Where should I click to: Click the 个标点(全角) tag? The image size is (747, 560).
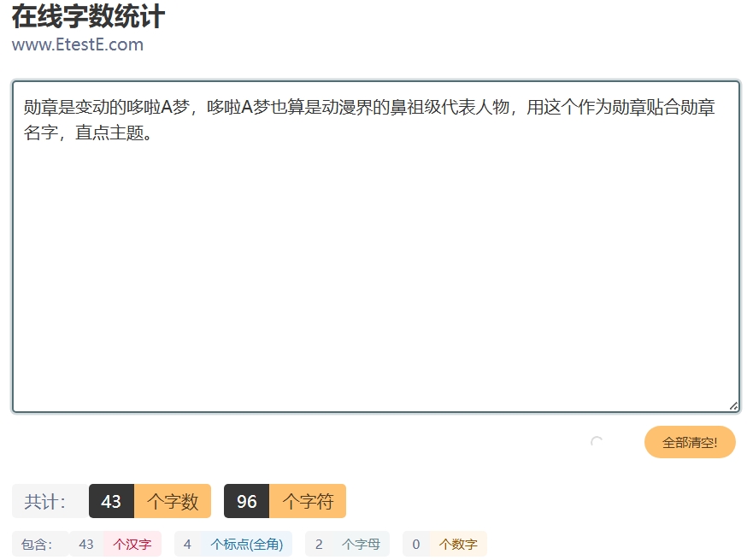(247, 544)
